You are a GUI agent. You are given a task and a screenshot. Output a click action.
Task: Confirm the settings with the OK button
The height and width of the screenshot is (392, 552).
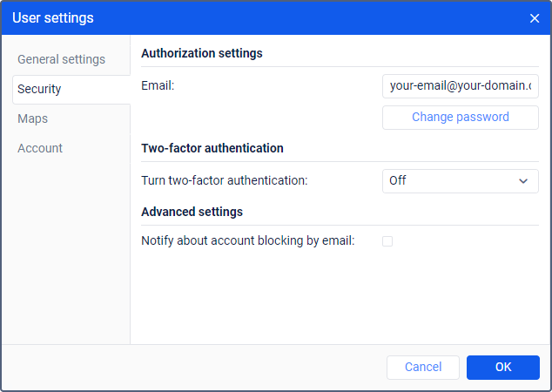(503, 368)
